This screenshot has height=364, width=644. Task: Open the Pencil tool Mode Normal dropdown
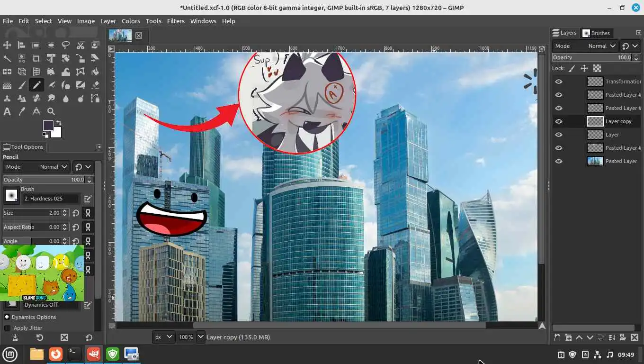[36, 167]
